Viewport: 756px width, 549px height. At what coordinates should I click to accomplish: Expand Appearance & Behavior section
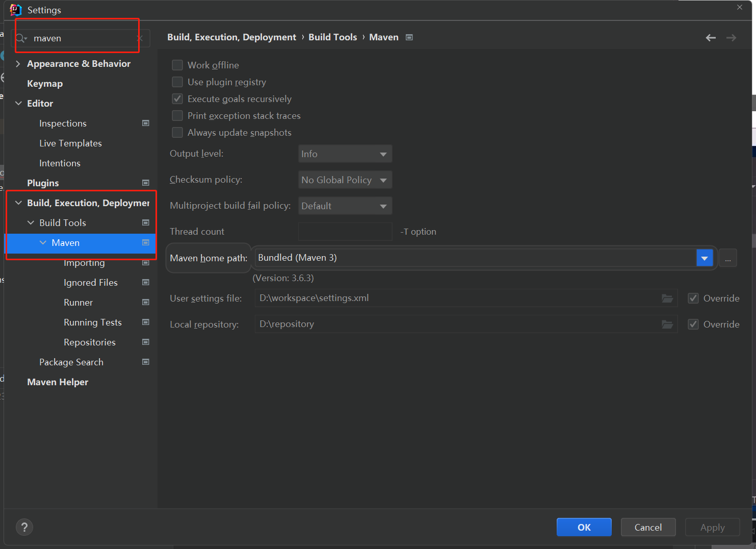pyautogui.click(x=18, y=64)
